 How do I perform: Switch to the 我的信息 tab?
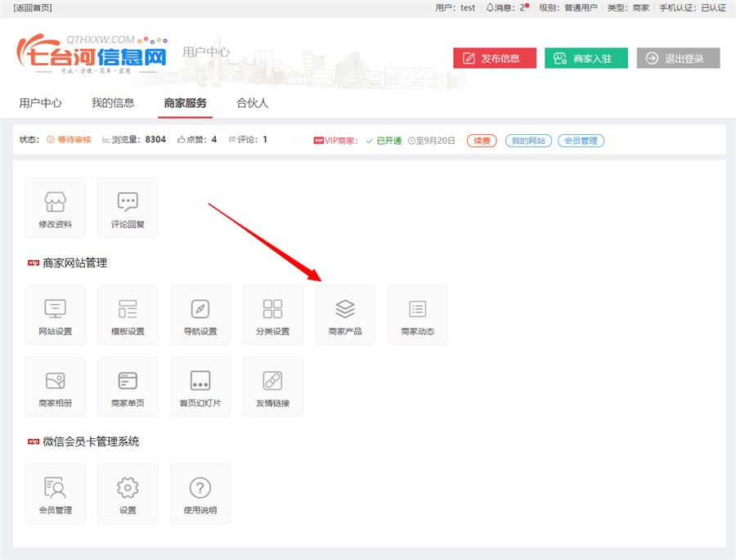113,103
